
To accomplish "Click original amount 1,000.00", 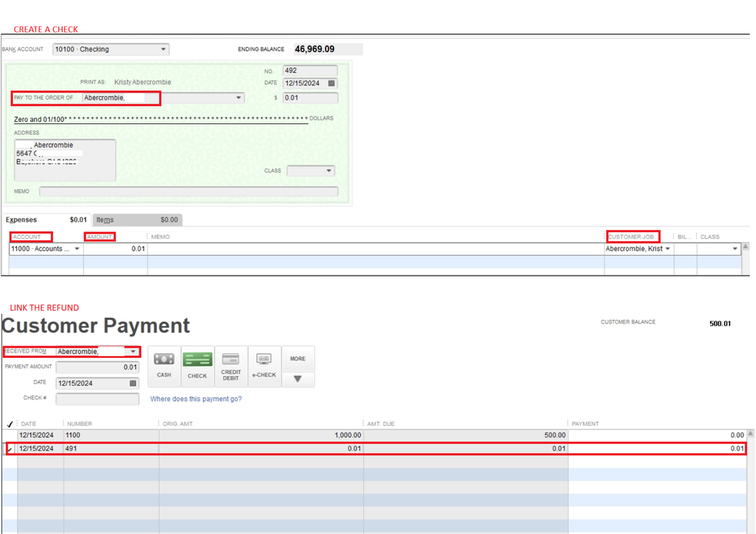I will 347,435.
